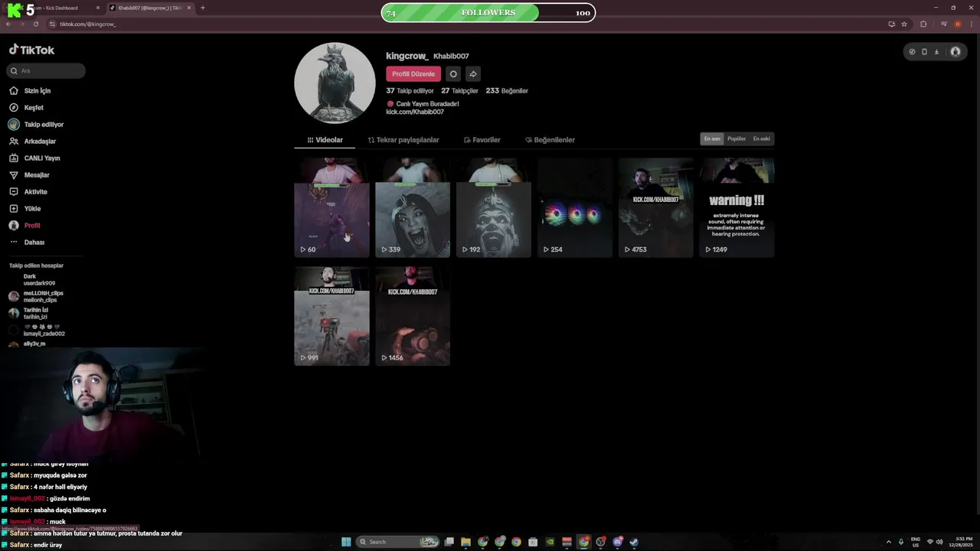Open followed account ismayil_zade002
This screenshot has height=551, width=980.
click(x=37, y=330)
